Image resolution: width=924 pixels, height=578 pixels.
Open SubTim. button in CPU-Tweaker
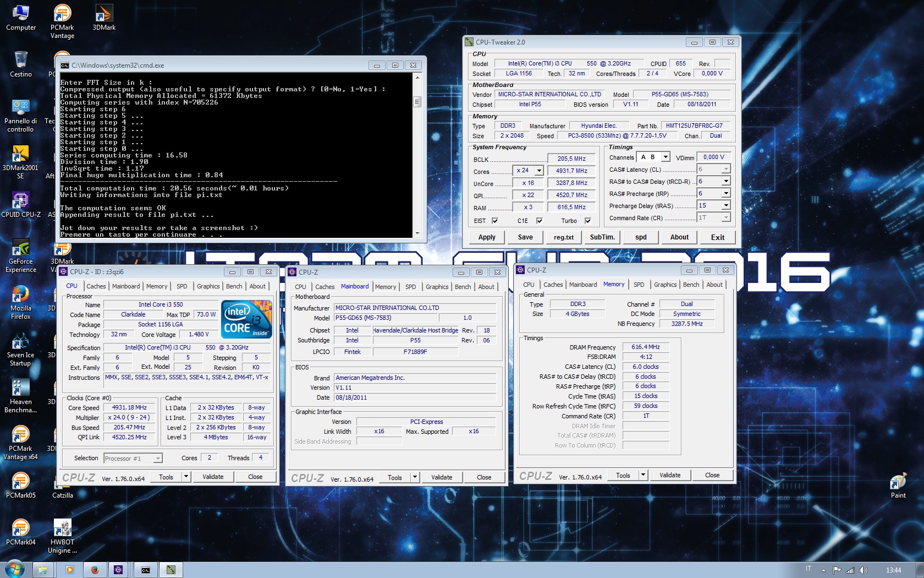602,237
